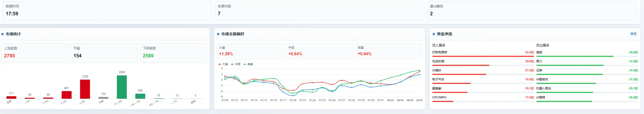The image size is (644, 114).
Task: Click the 市场交易偏好 panel title
Action: 232,34
